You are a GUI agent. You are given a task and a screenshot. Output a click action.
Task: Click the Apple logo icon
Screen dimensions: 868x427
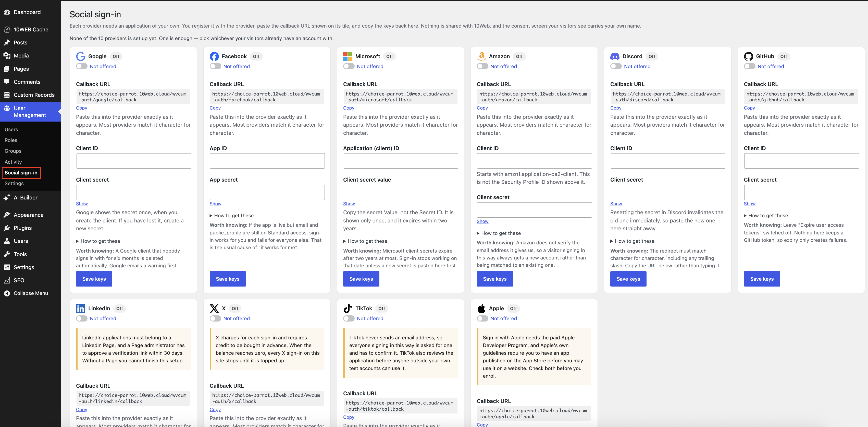(x=481, y=308)
